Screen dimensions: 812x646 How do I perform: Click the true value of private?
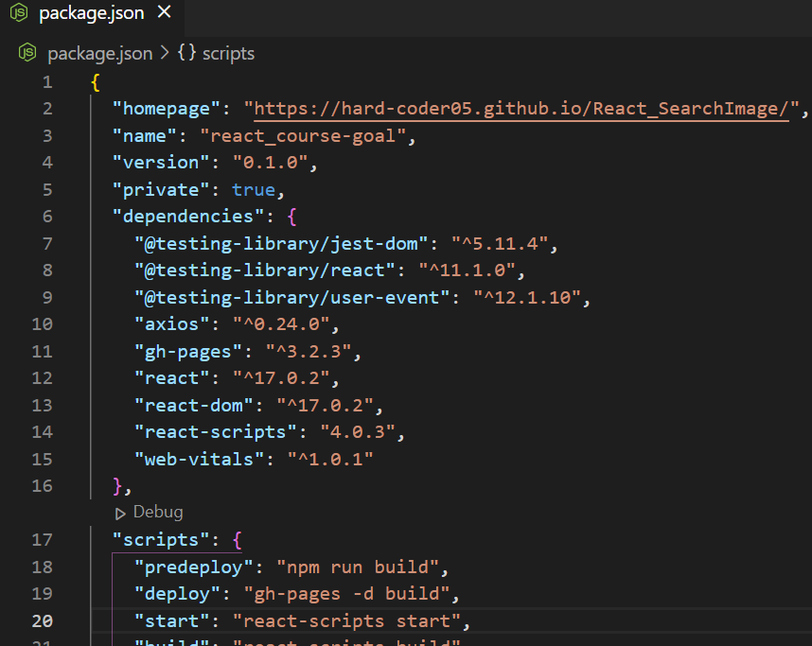(x=254, y=189)
